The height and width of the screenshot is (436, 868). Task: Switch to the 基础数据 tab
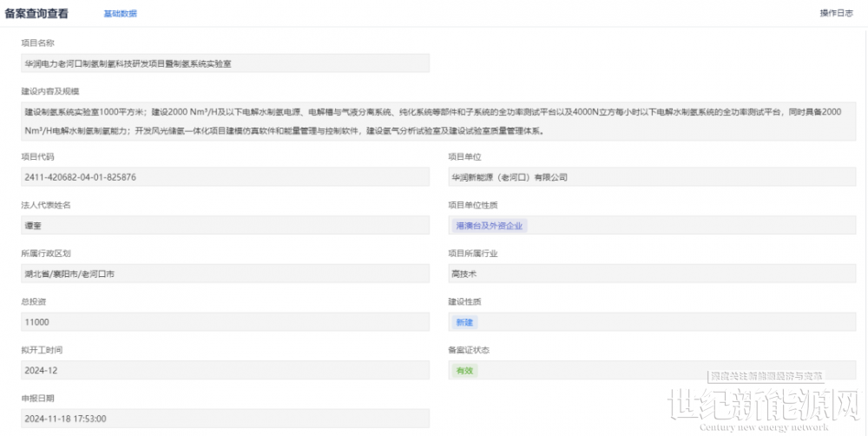(x=120, y=14)
